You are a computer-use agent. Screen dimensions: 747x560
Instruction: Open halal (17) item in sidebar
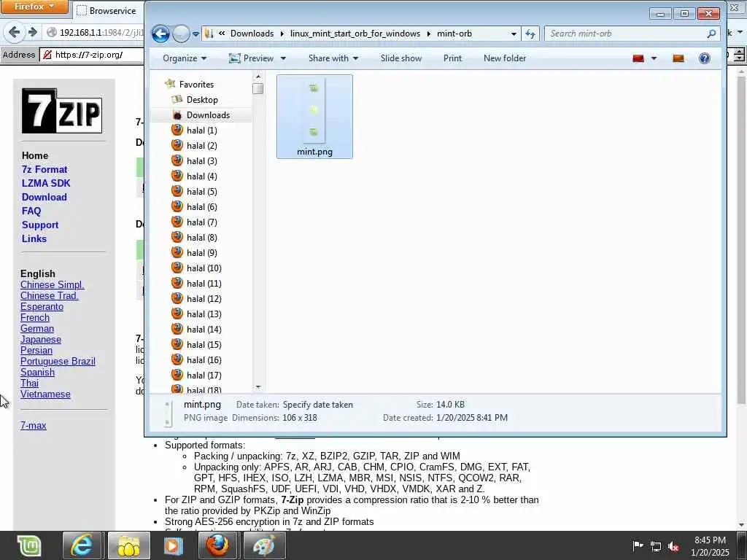tap(204, 376)
